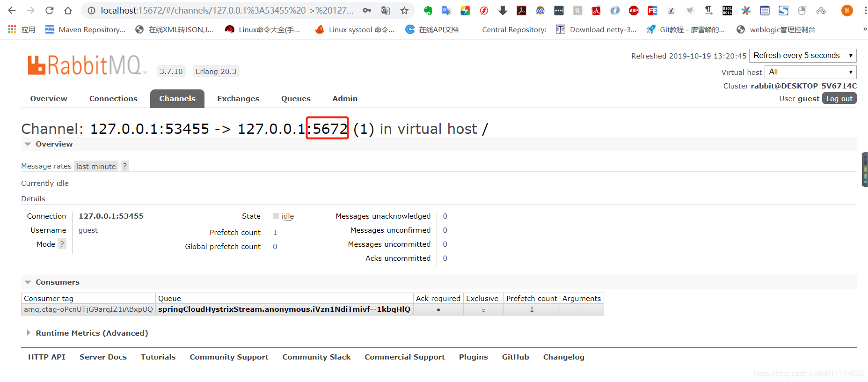
Task: Open the Commercial Support link
Action: point(405,357)
